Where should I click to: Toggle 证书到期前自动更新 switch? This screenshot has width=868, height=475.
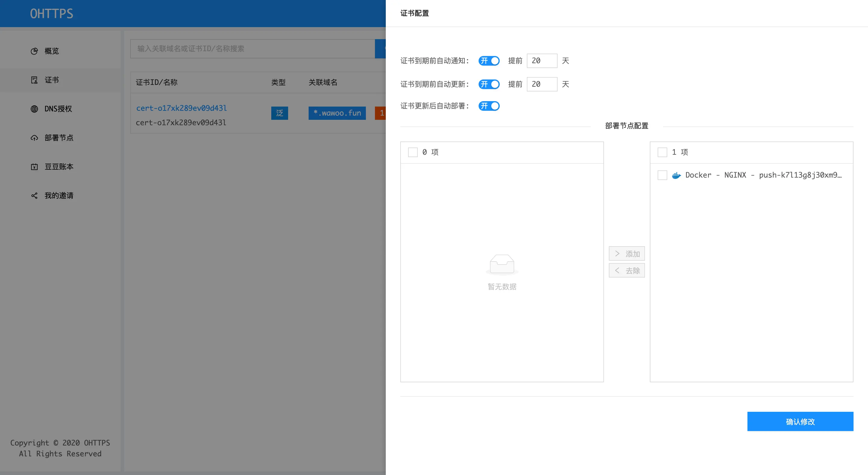pos(489,84)
